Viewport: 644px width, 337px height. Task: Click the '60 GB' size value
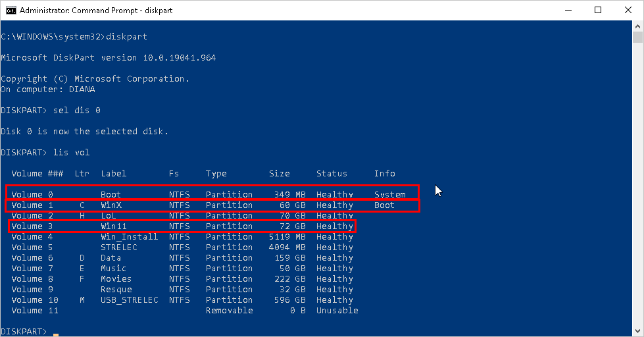pos(293,205)
